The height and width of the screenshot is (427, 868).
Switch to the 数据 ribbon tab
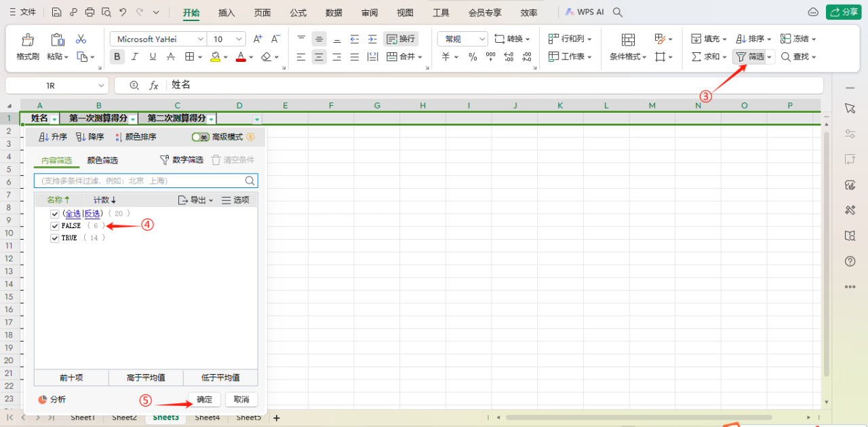(x=334, y=13)
